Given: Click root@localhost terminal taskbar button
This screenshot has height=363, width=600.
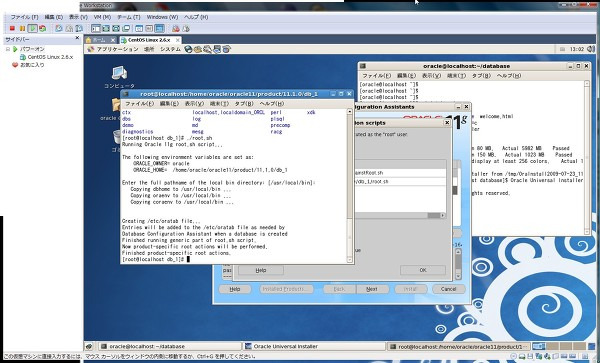Looking at the screenshot, I should coord(458,346).
